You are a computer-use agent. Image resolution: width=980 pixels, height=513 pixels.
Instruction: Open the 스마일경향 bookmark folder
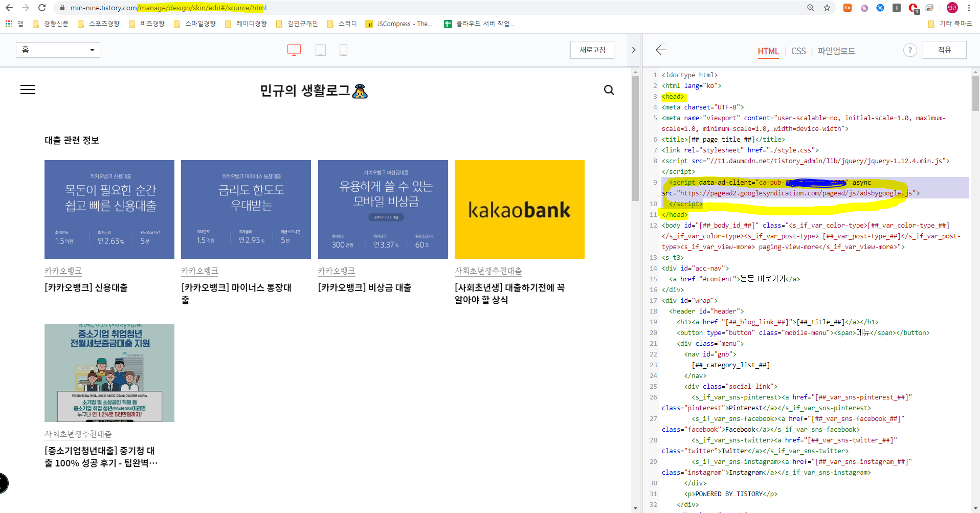coord(195,24)
